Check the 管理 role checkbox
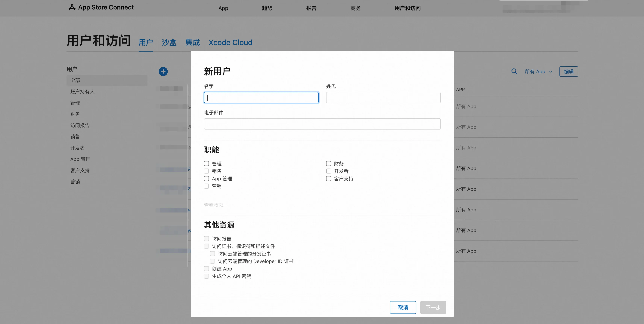This screenshot has height=324, width=644. click(x=206, y=164)
